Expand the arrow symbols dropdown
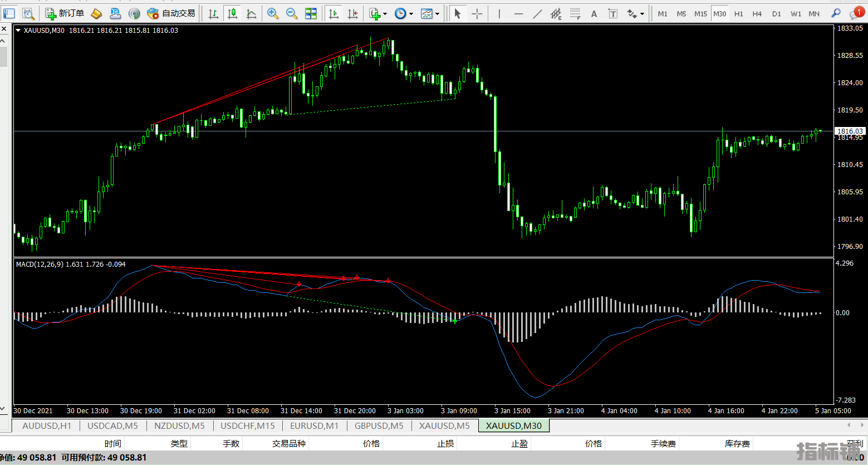This screenshot has width=868, height=465. [642, 14]
